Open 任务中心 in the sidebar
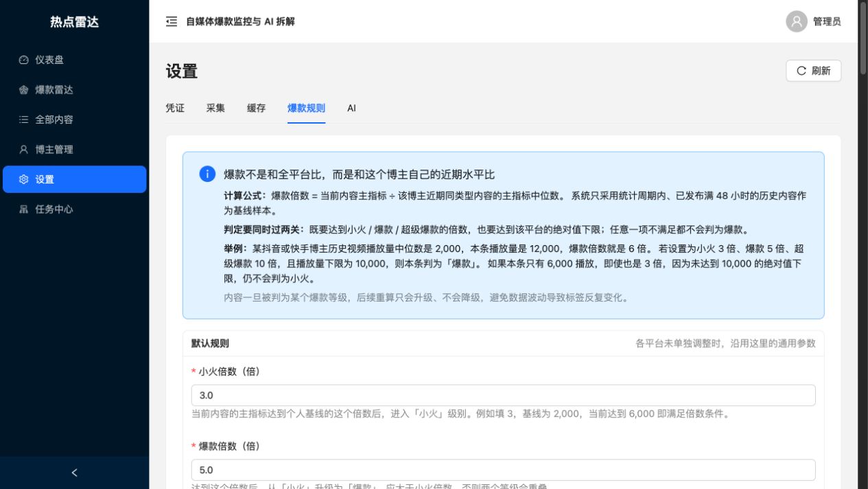 tap(74, 209)
